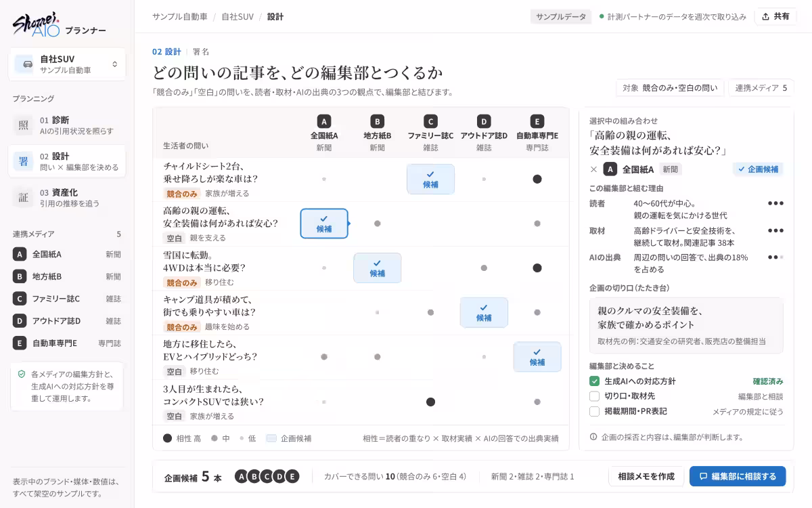Go to the 03 資産化 step

[67, 198]
